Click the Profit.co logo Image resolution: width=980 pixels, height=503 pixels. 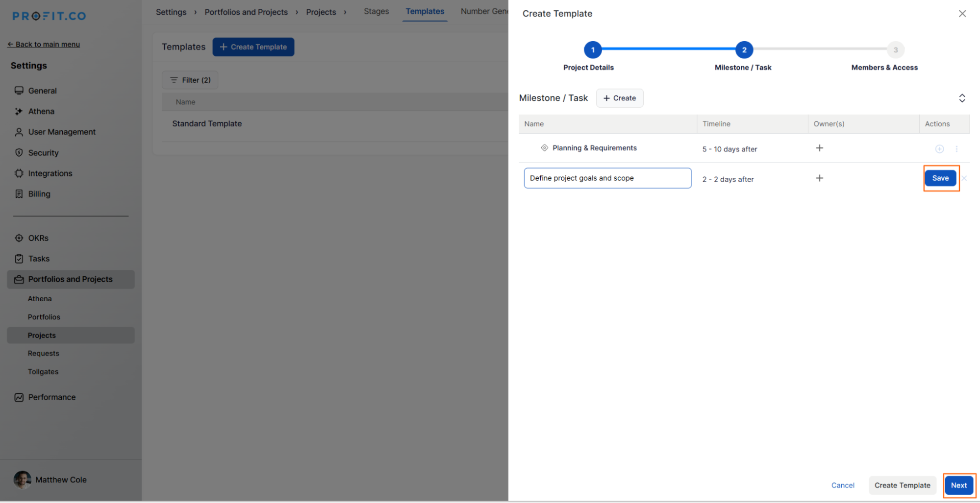pyautogui.click(x=49, y=16)
